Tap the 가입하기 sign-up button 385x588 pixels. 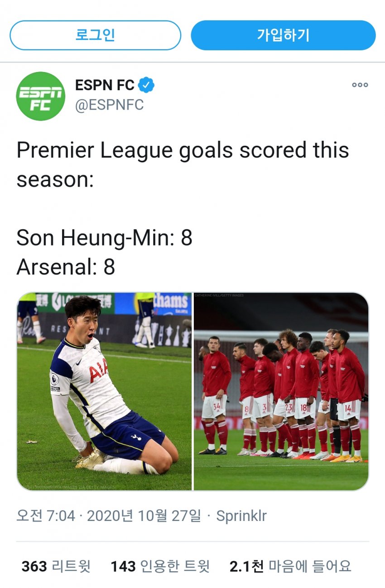(283, 35)
